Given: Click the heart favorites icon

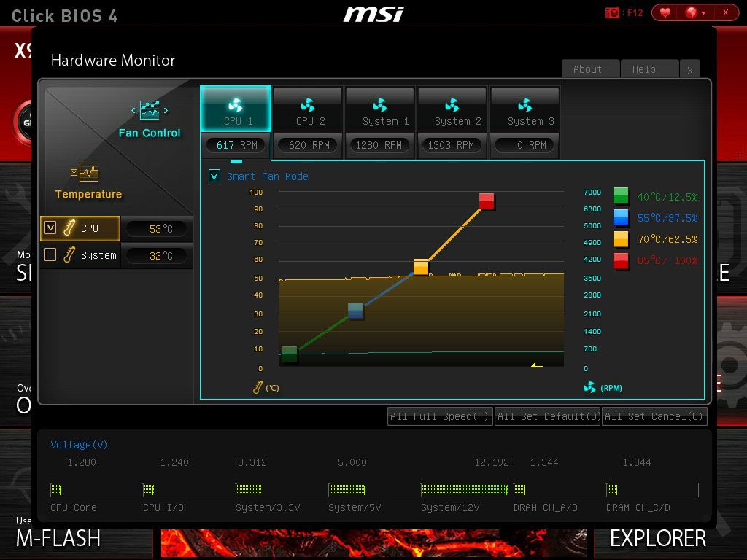Looking at the screenshot, I should coord(665,13).
